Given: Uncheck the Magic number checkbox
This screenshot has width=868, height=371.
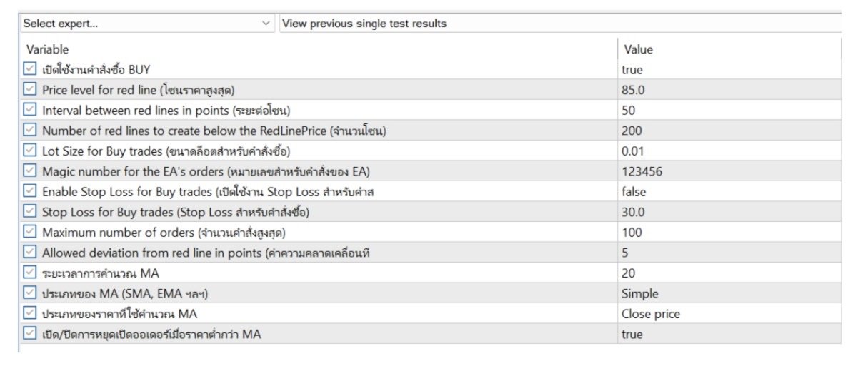Looking at the screenshot, I should (x=29, y=171).
